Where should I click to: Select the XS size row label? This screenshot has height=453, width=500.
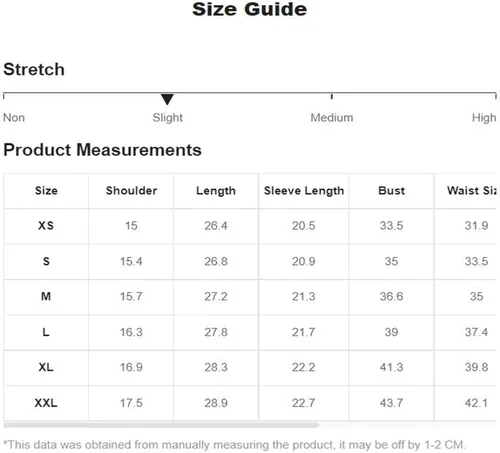tap(46, 226)
